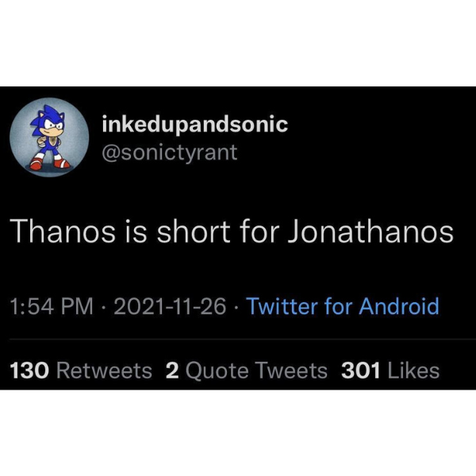Click the Quote Tweets label

coord(256,370)
